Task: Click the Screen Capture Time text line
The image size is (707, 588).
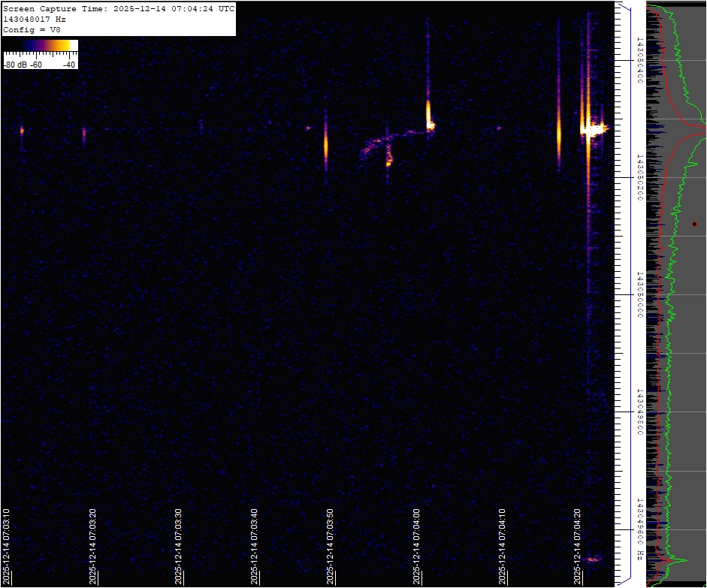Action: 119,8
